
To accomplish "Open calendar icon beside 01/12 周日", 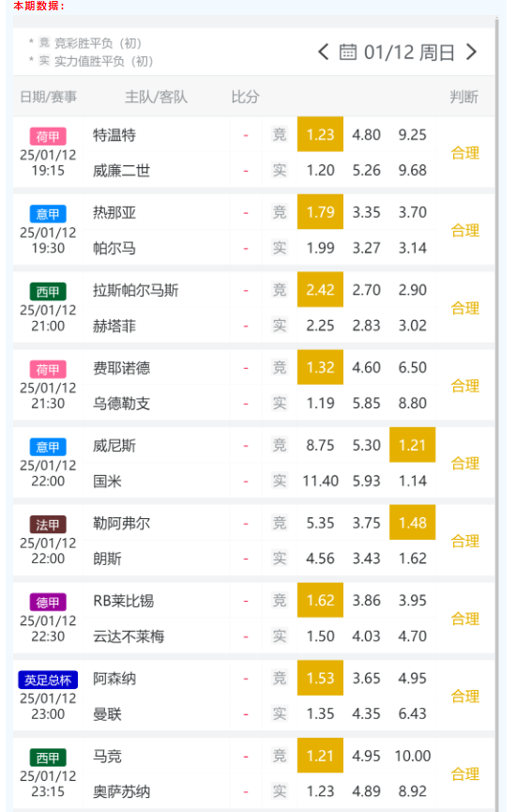I will click(x=348, y=53).
